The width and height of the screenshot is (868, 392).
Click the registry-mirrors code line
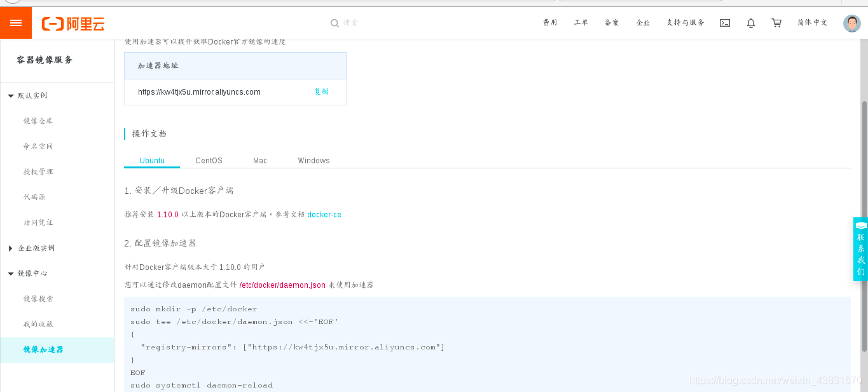point(293,347)
